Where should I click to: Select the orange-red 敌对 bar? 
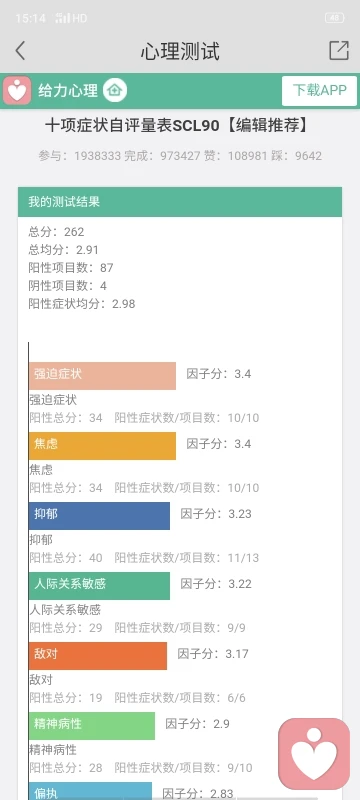[x=98, y=655]
